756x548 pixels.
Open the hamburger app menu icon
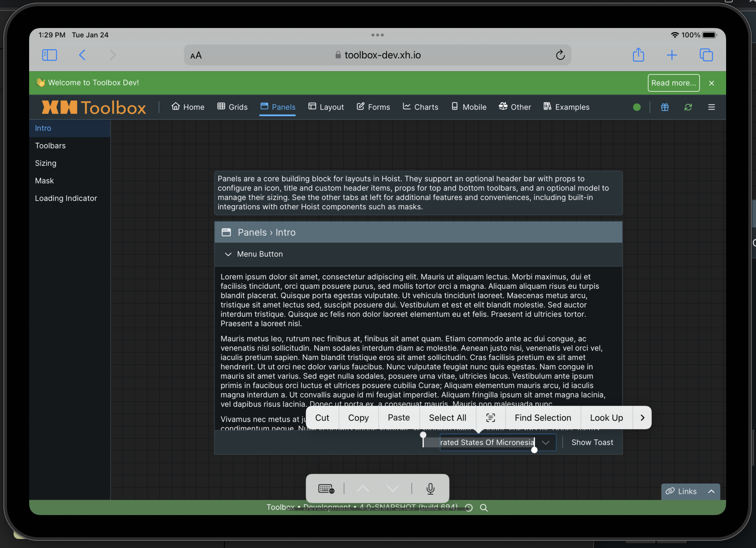click(711, 107)
